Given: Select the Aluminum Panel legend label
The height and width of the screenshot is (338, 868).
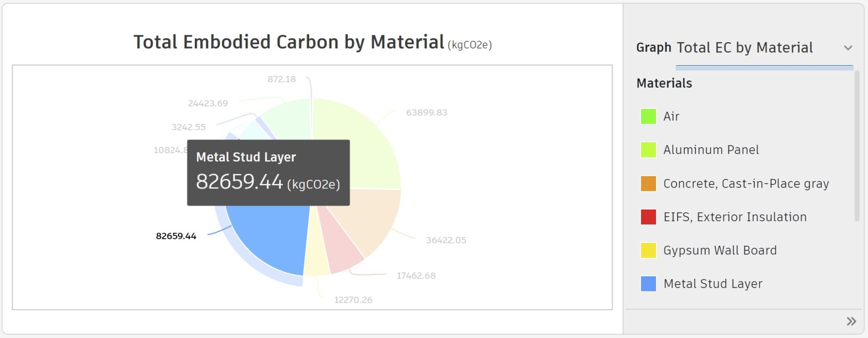Looking at the screenshot, I should point(711,150).
